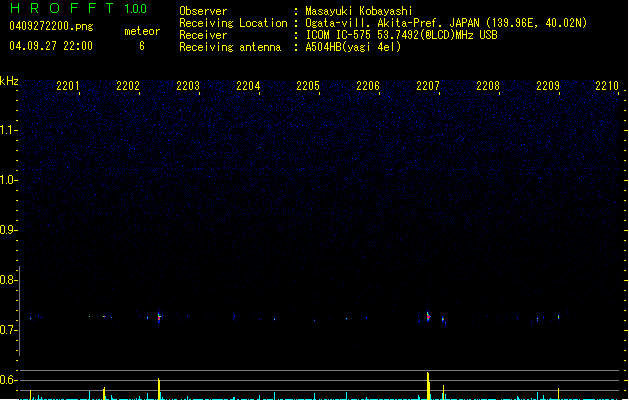
Task: Click the 2204 time axis label
Action: (x=248, y=86)
